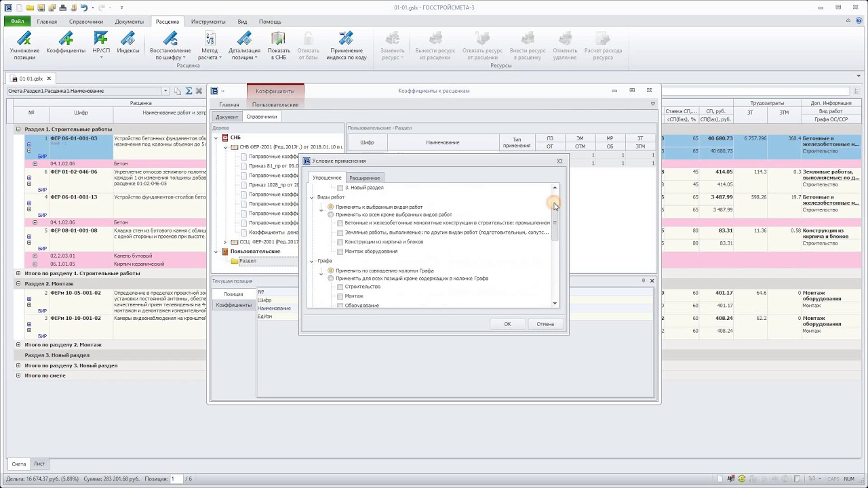Close the 01-01.gslx document tab
This screenshot has height=488, width=868.
(49, 79)
